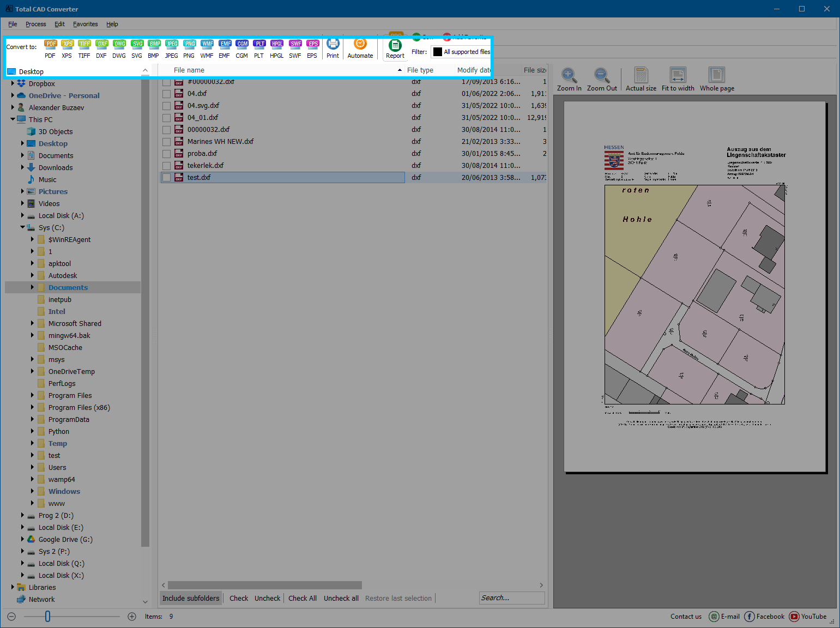This screenshot has width=840, height=628.
Task: Choose the DWG conversion format
Action: [119, 48]
